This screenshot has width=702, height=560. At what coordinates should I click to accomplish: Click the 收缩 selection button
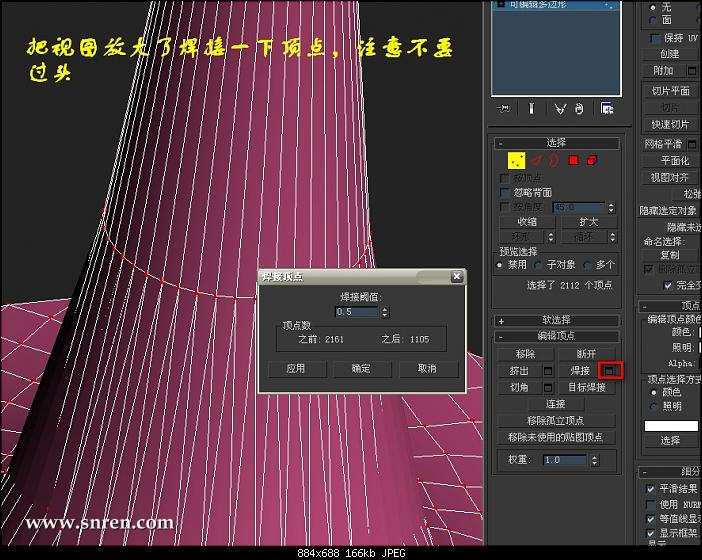(527, 222)
